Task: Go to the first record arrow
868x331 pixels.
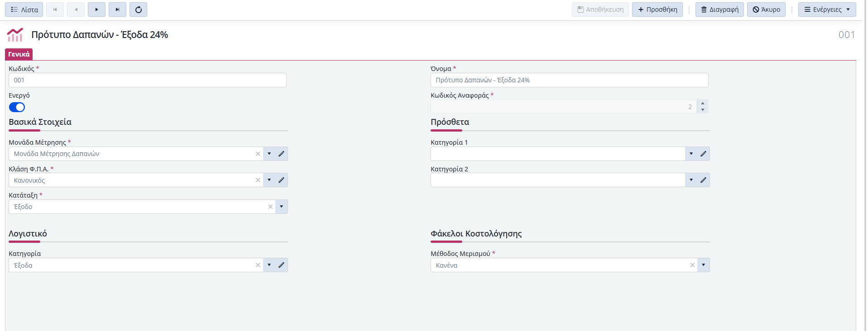Action: click(55, 9)
